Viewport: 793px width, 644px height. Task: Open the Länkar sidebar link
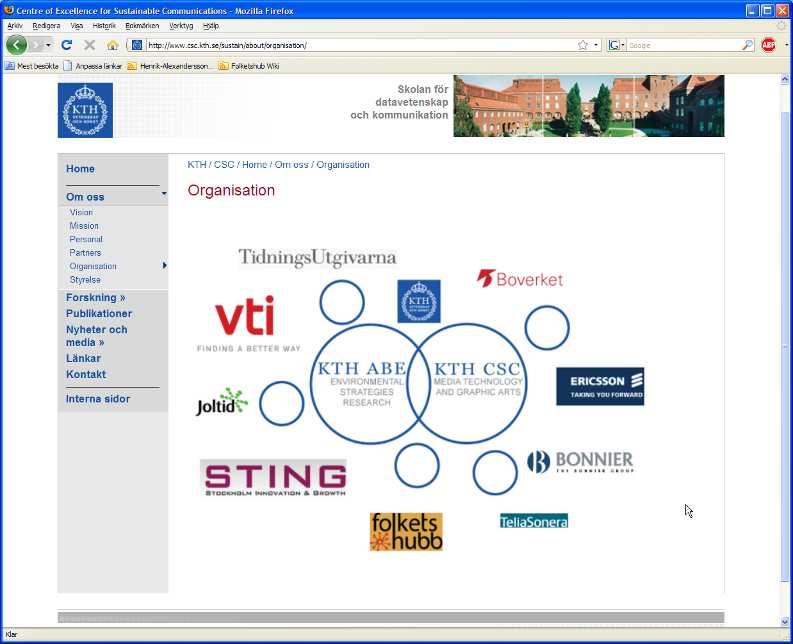tap(83, 358)
